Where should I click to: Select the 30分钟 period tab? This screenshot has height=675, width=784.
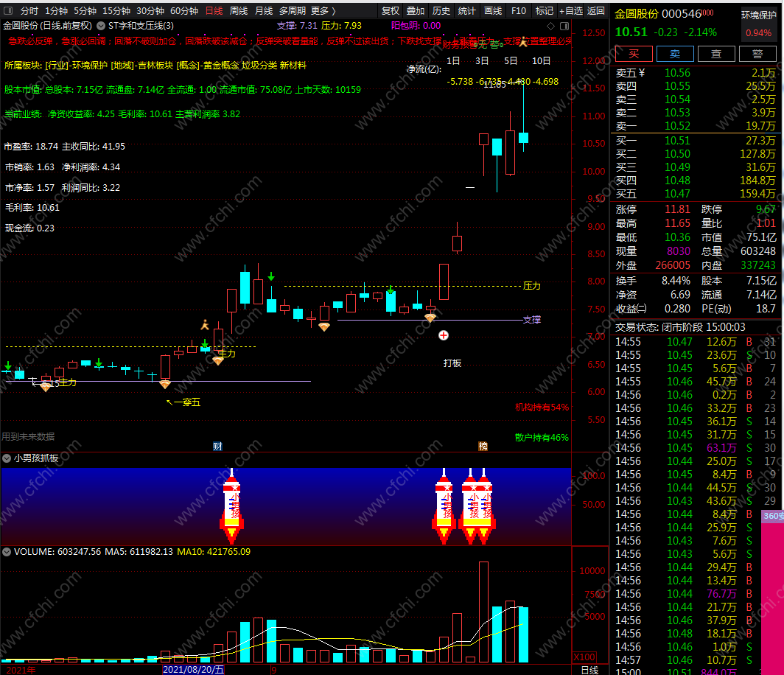pyautogui.click(x=150, y=10)
